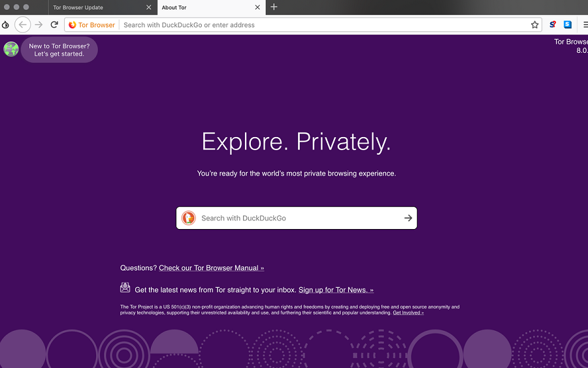Click the blue S extension icon in toolbar
588x368 pixels.
[x=568, y=25]
